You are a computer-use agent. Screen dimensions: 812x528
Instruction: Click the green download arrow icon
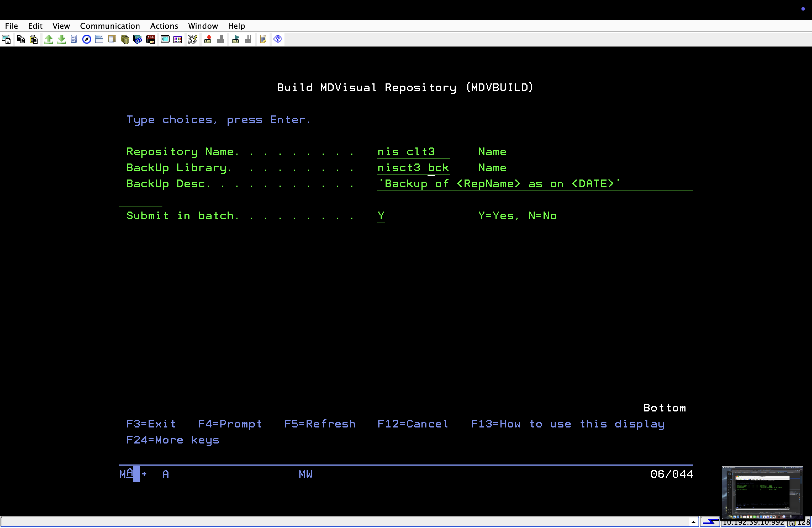click(61, 39)
